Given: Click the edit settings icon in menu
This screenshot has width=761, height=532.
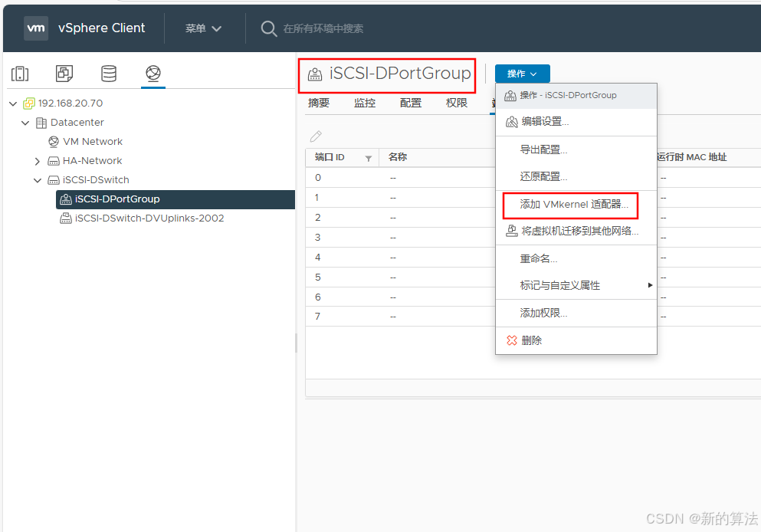Looking at the screenshot, I should click(x=511, y=121).
